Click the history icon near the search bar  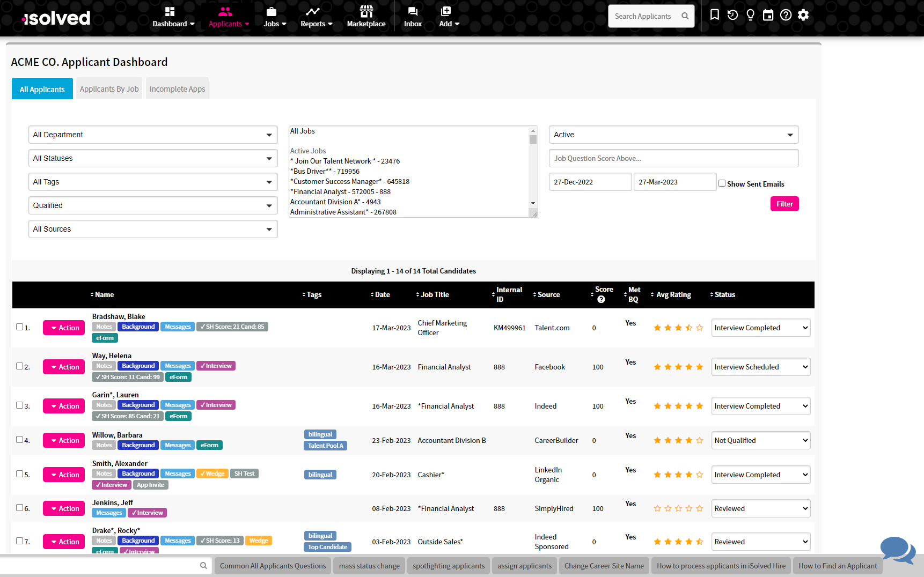tap(732, 15)
